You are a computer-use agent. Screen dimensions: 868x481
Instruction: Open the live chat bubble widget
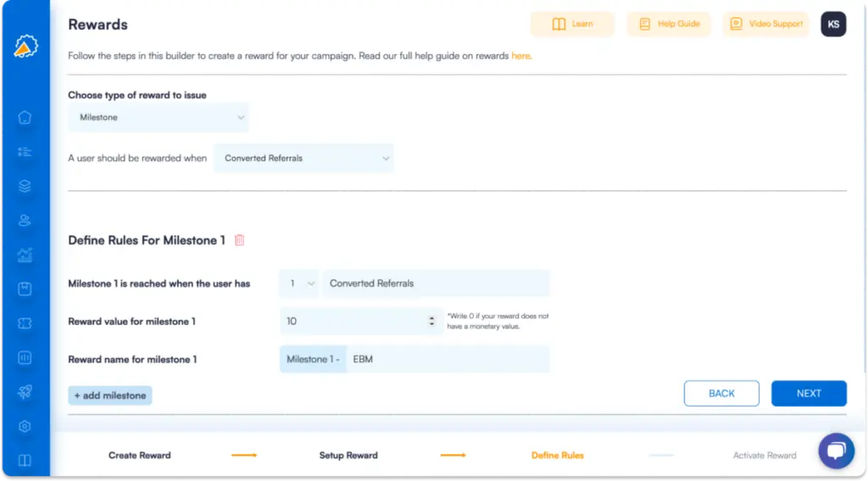pyautogui.click(x=836, y=451)
